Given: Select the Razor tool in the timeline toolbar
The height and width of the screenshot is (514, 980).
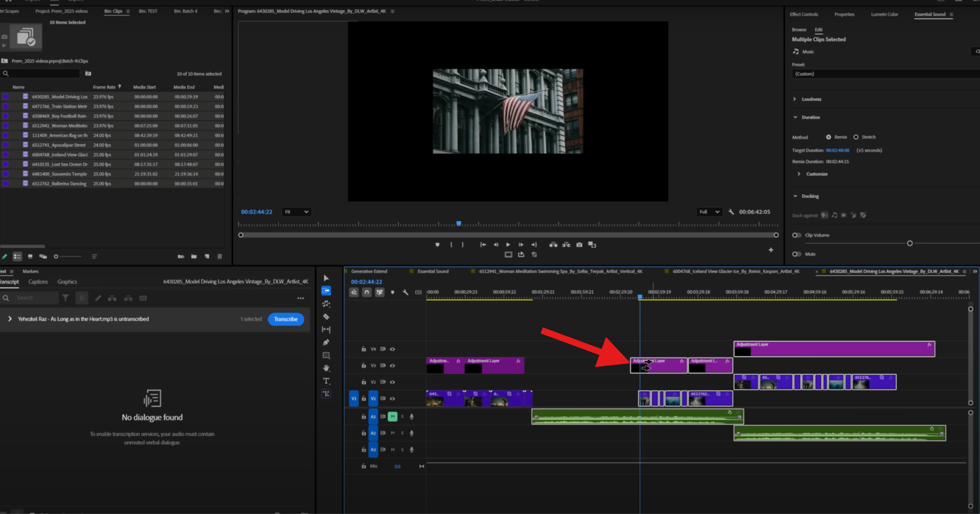Looking at the screenshot, I should coord(326,317).
